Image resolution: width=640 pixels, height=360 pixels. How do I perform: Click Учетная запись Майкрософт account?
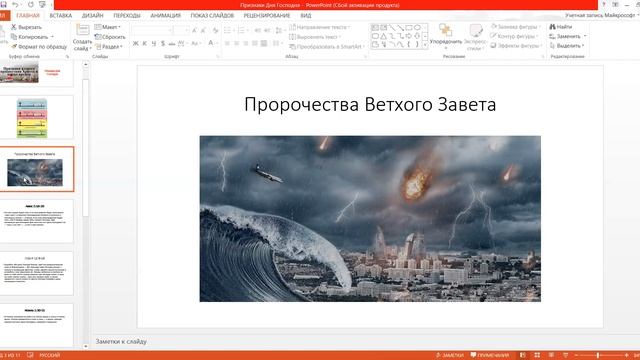point(602,16)
